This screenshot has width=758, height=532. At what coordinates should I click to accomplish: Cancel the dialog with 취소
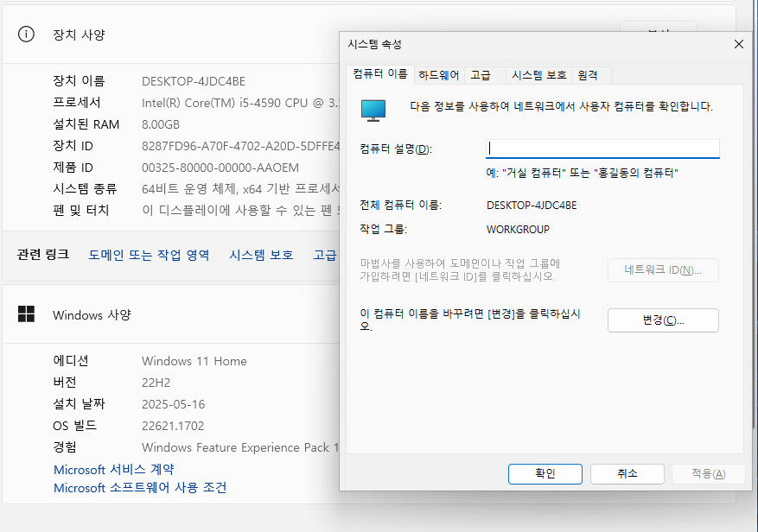coord(627,473)
